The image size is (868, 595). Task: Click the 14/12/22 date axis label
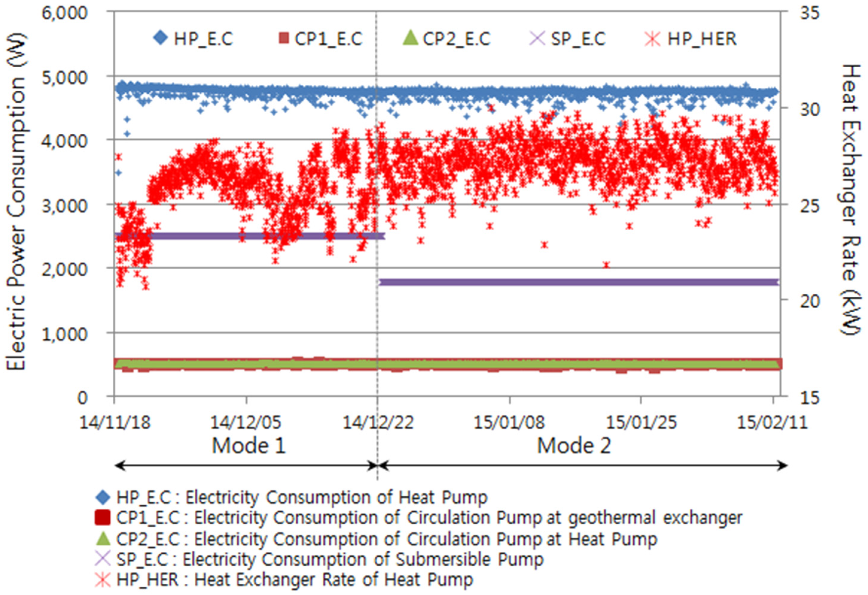click(x=378, y=423)
